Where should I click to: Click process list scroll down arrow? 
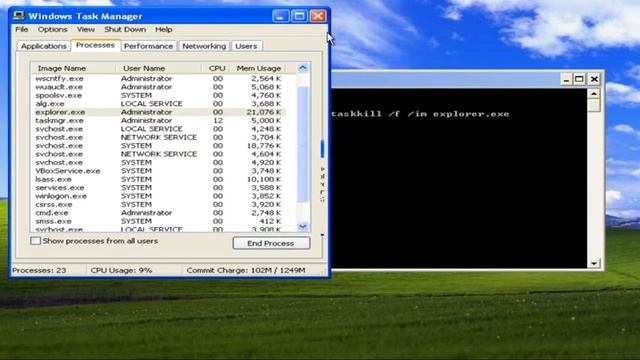click(x=303, y=226)
